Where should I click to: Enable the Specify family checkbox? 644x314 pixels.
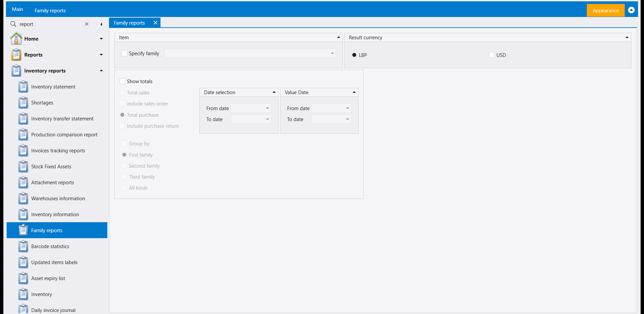pyautogui.click(x=124, y=53)
